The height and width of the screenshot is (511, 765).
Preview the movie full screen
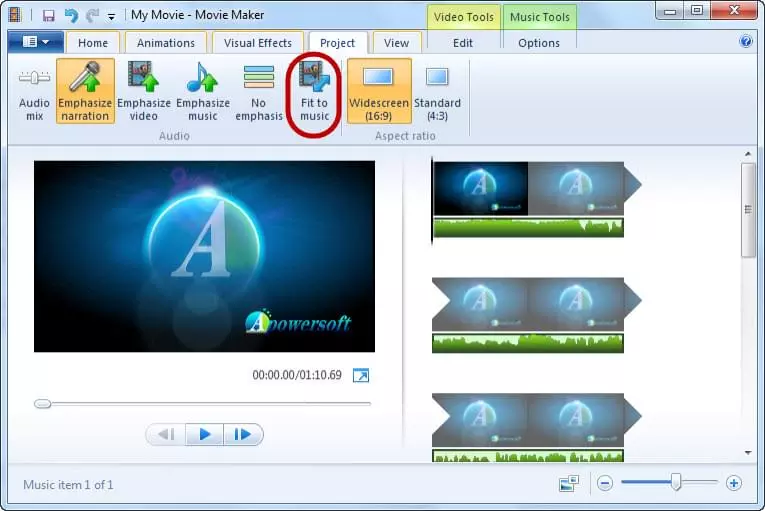[x=361, y=375]
